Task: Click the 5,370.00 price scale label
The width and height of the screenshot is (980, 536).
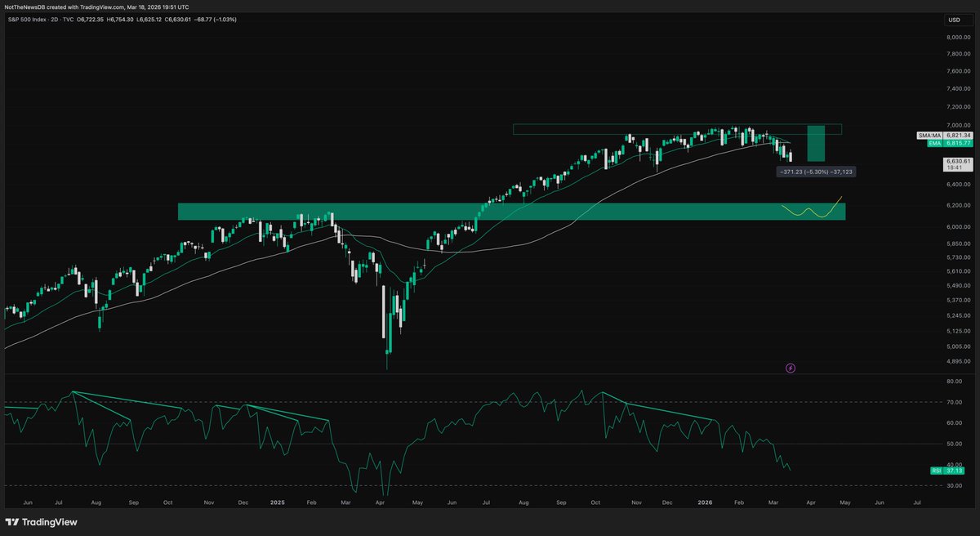Action: [960, 301]
